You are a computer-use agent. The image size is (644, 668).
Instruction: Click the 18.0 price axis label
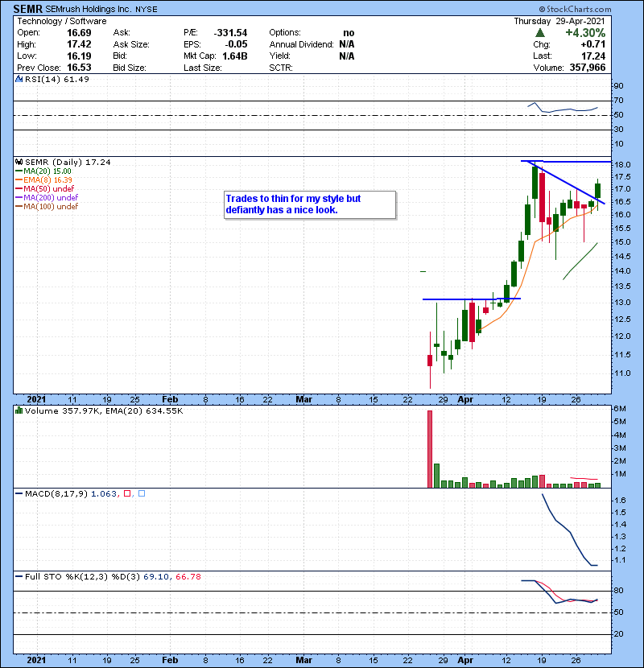point(621,165)
